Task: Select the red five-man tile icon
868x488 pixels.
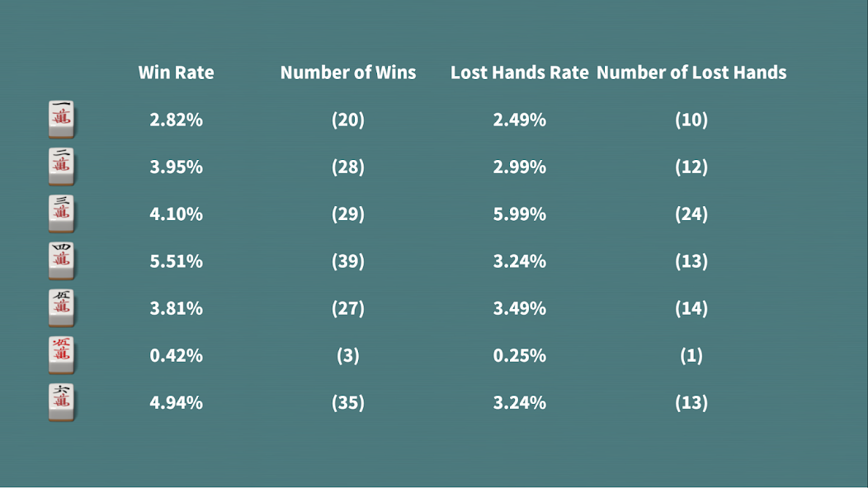Action: coord(61,354)
